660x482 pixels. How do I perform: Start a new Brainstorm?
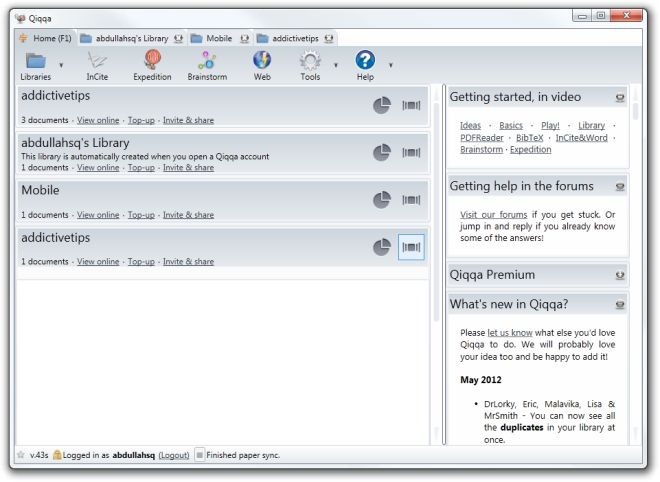[x=207, y=66]
